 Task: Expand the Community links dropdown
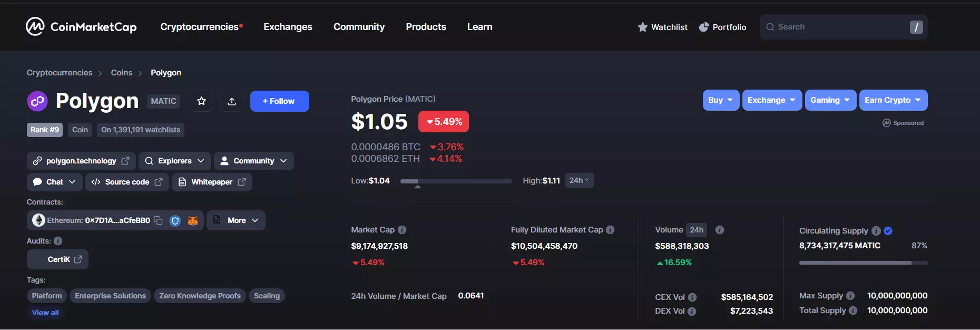(254, 161)
